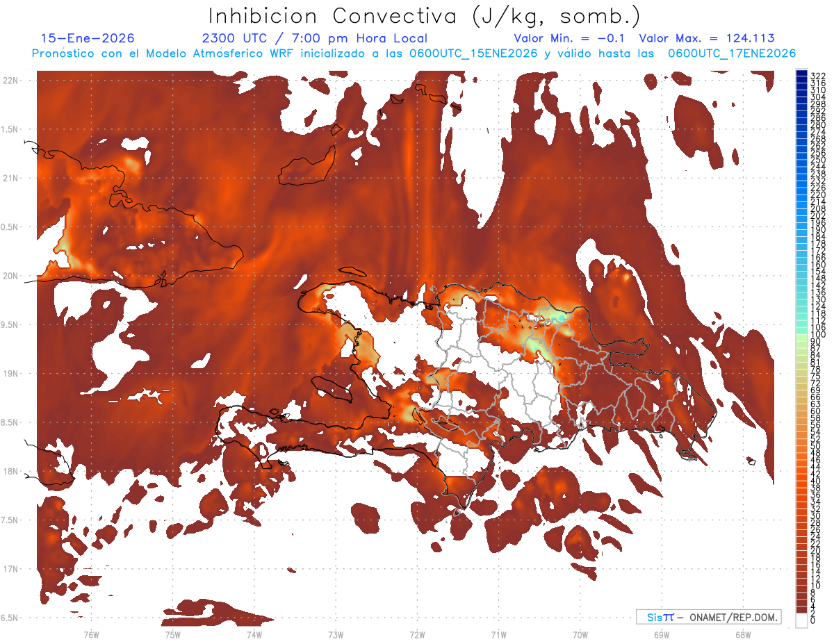Image resolution: width=834 pixels, height=644 pixels.
Task: Click the "69W" longitude label
Action: [662, 634]
